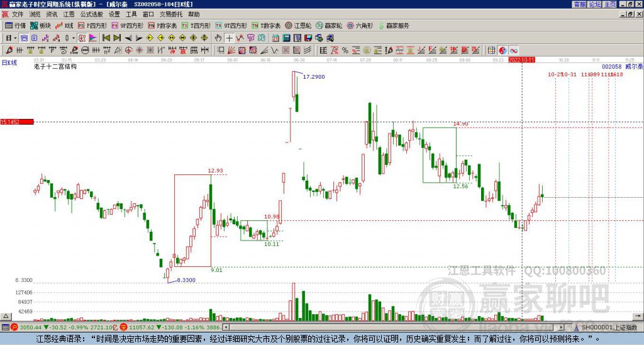
Task: Select the red fan lines tool
Action: 231,50
